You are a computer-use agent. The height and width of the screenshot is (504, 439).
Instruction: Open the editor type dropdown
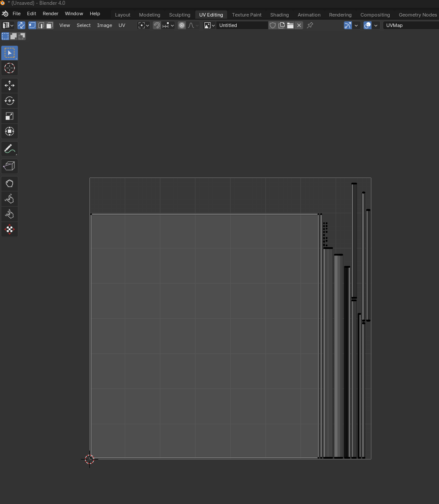click(8, 25)
